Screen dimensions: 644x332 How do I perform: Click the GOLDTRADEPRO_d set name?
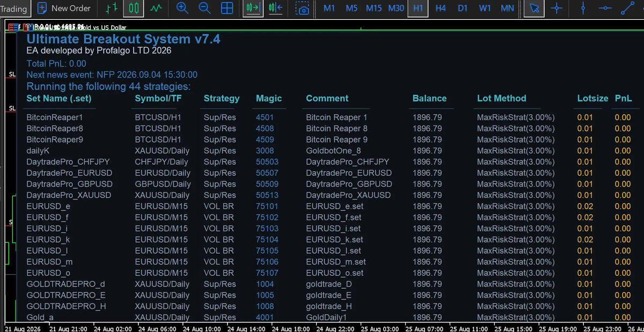(66, 284)
